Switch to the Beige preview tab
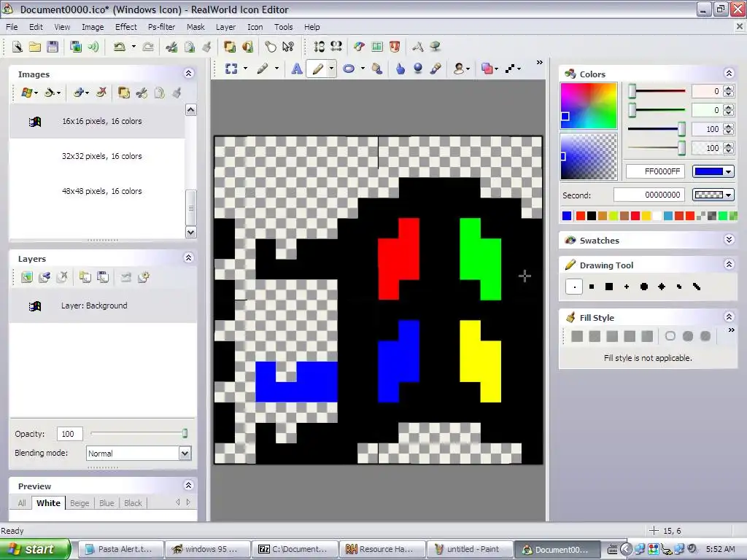The image size is (747, 560). click(x=80, y=503)
